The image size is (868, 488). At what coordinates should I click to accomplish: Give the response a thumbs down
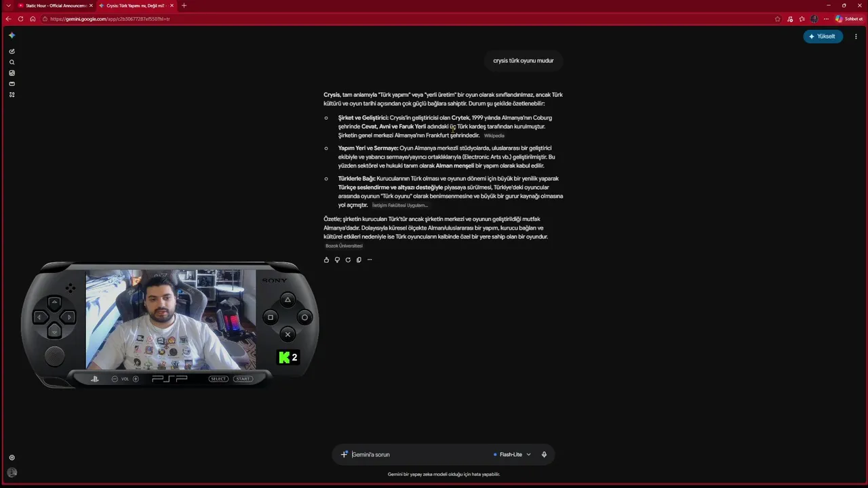(337, 260)
